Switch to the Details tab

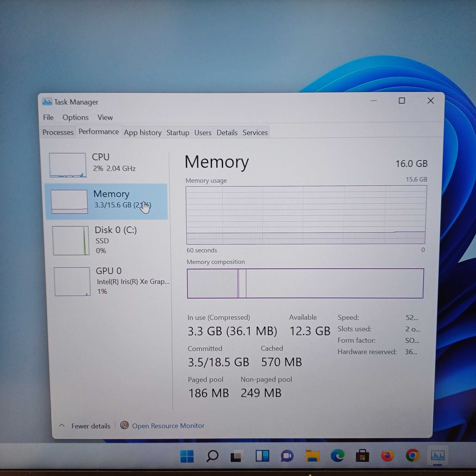click(x=227, y=133)
